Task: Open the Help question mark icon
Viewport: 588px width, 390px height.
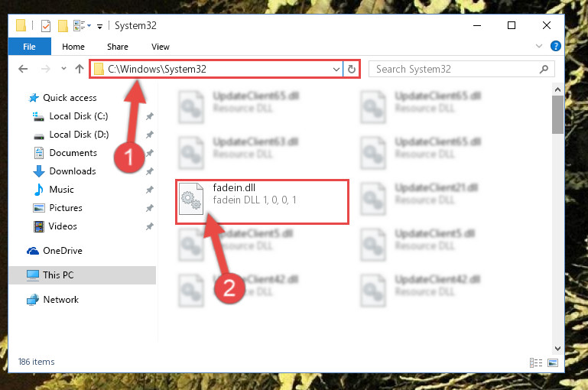Action: (555, 46)
